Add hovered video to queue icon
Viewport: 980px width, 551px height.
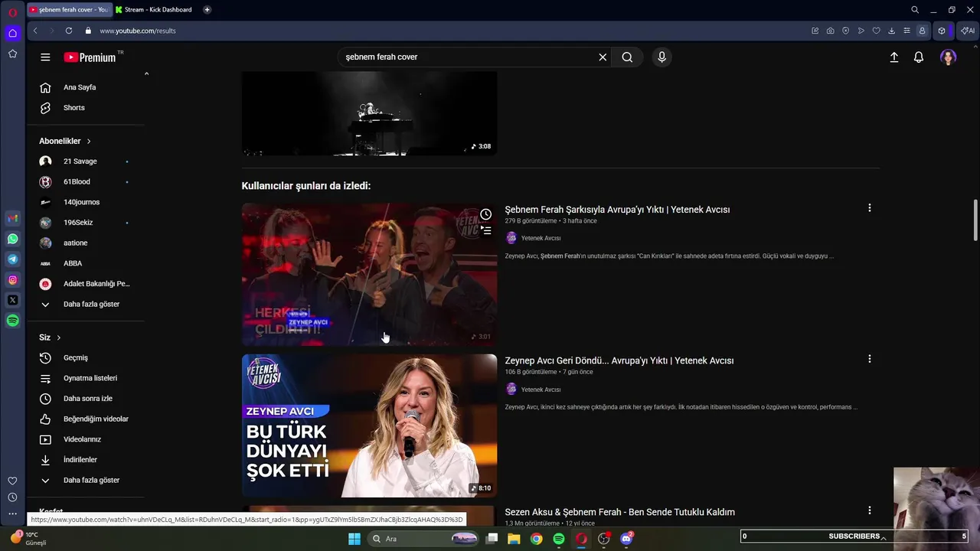(485, 230)
